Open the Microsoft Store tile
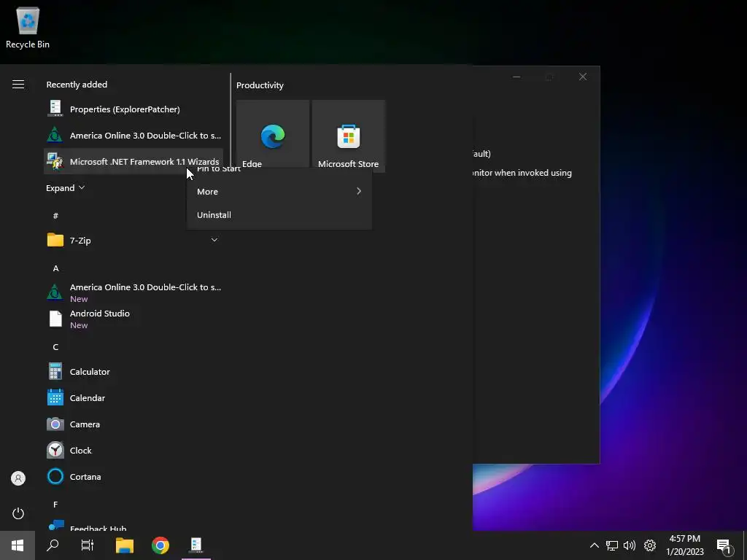The height and width of the screenshot is (560, 747). [x=348, y=136]
